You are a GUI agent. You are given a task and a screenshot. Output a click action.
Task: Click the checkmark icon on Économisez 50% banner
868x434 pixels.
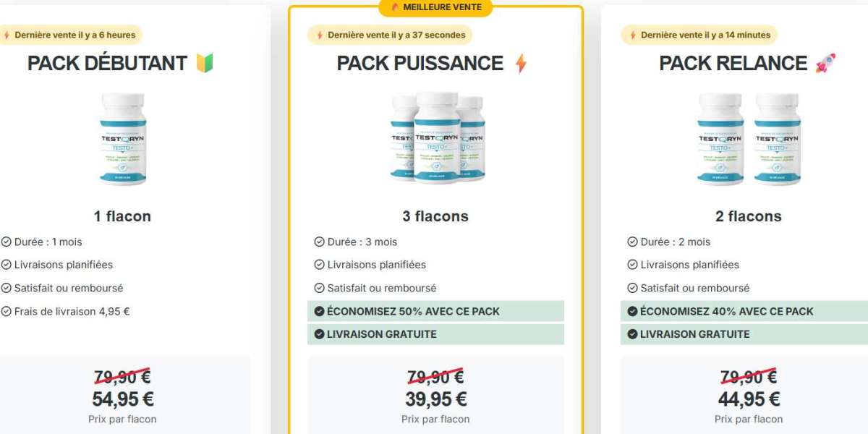(x=319, y=311)
